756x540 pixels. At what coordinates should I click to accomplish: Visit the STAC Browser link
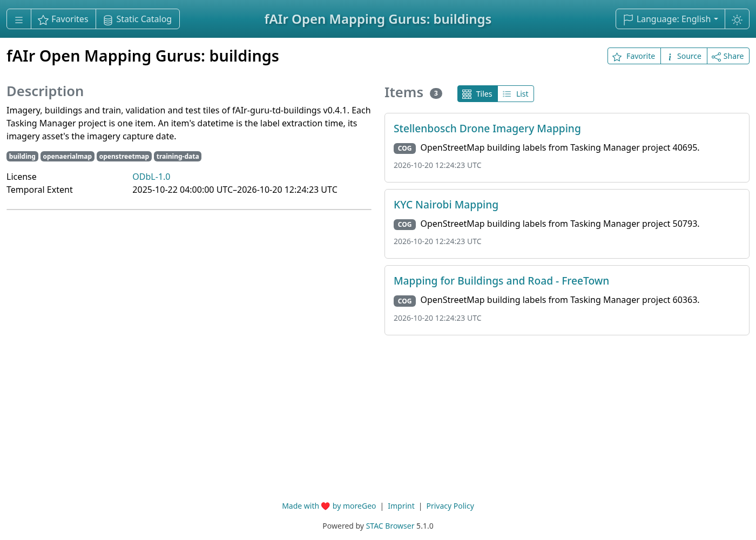(390, 526)
